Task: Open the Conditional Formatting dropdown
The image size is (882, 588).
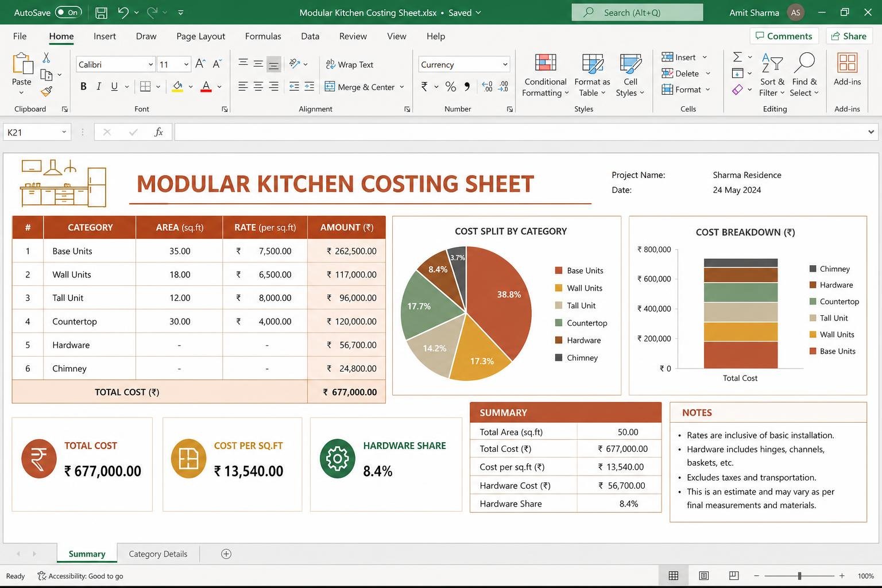Action: (545, 75)
